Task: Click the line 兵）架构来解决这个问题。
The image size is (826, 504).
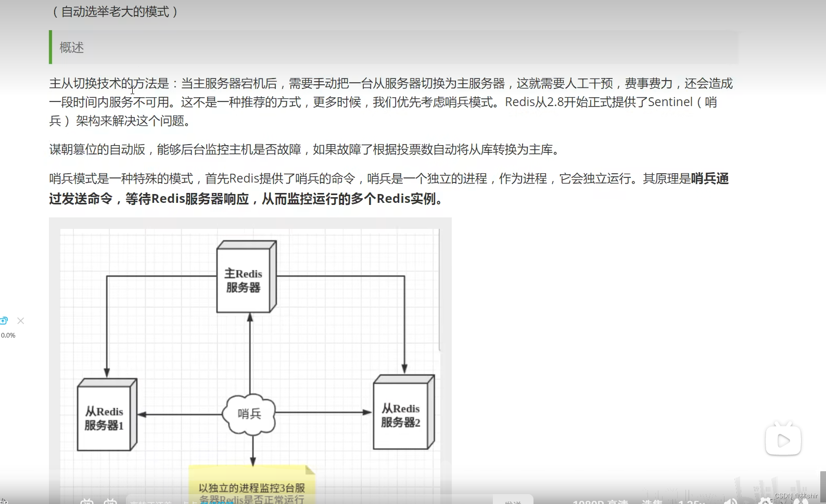Action: 122,121
